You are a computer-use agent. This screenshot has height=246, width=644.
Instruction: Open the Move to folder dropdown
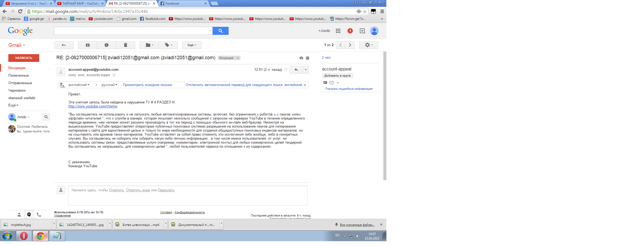click(x=149, y=45)
